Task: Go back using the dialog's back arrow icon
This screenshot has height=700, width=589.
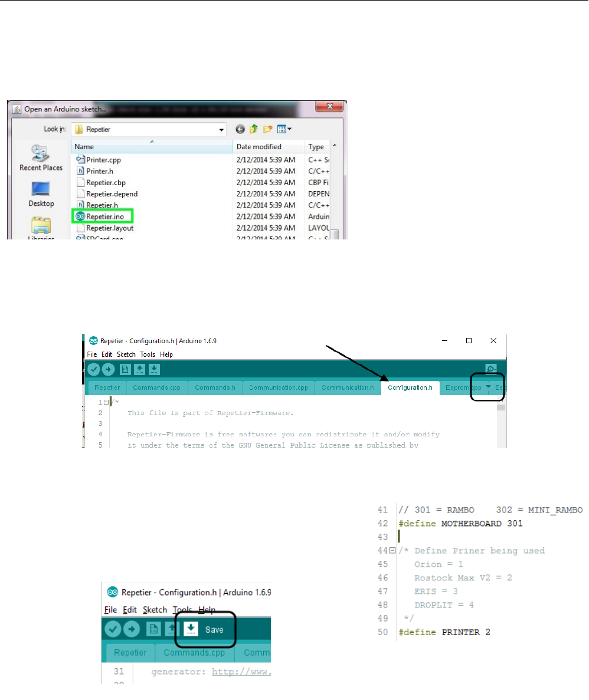Action: click(240, 130)
